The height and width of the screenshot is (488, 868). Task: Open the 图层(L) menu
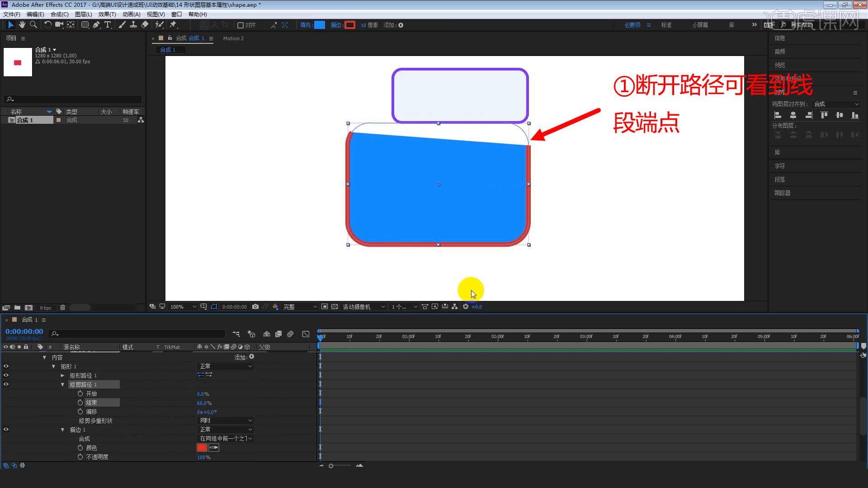click(84, 14)
